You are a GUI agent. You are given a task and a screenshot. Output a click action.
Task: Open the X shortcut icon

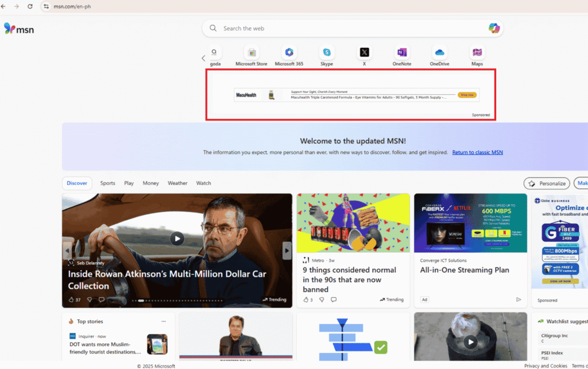pyautogui.click(x=364, y=52)
